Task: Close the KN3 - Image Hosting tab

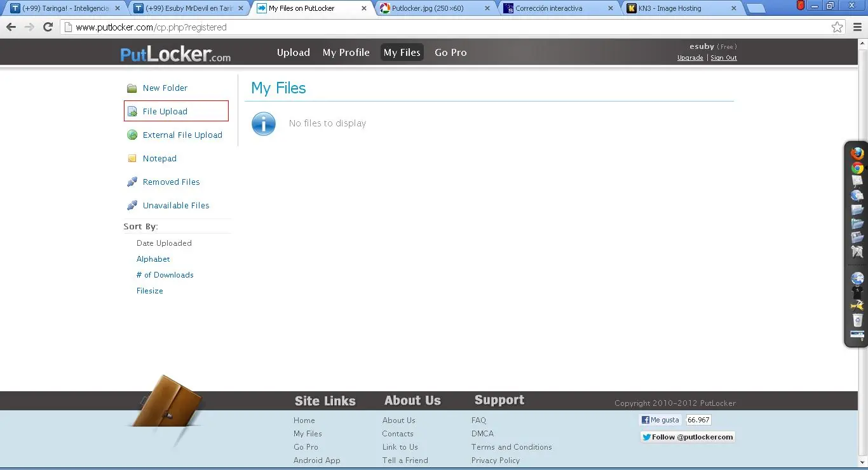Action: click(734, 9)
